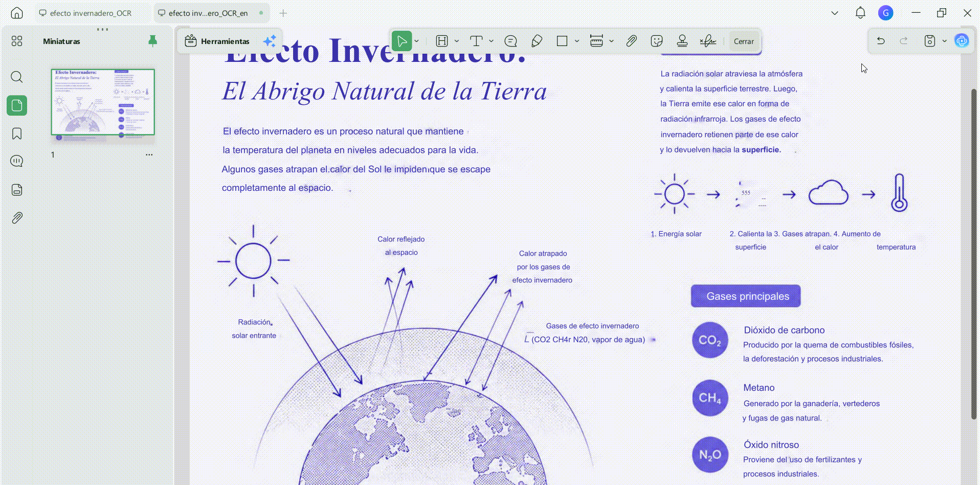This screenshot has height=485, width=980.
Task: Open the comments panel in the sidebar
Action: coord(17,161)
